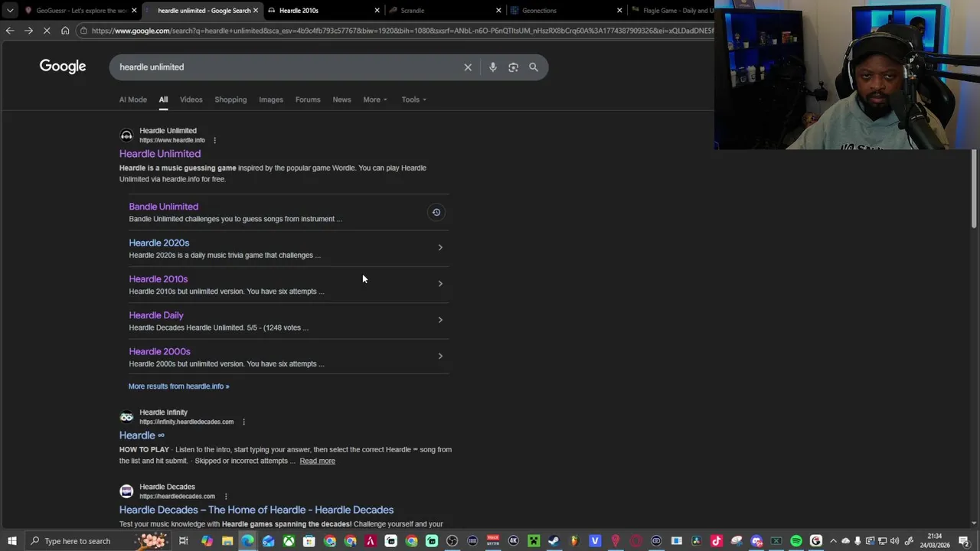Open the three-dot menu beside heardle.info result

214,140
